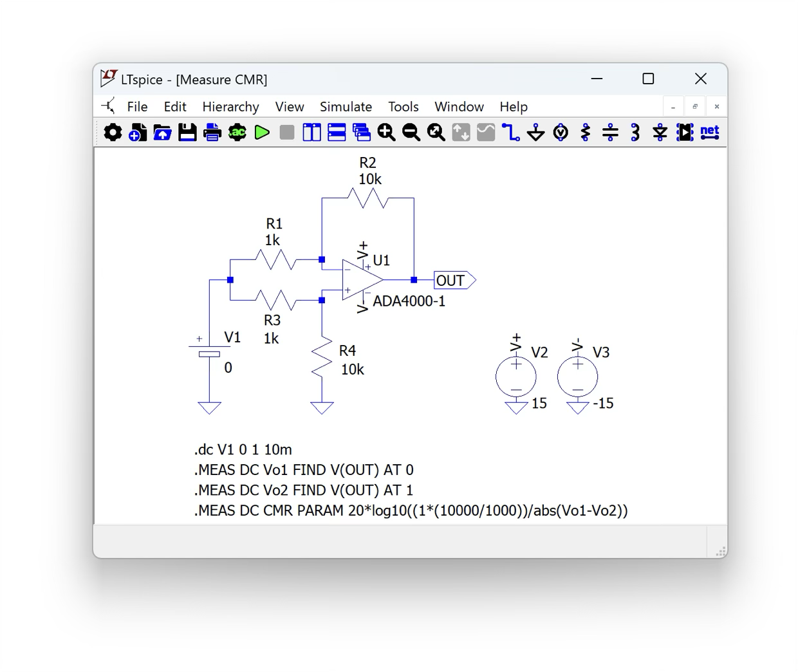Screen dimensions: 798x672
Task: Minimize the inner schematic document window
Action: click(673, 107)
